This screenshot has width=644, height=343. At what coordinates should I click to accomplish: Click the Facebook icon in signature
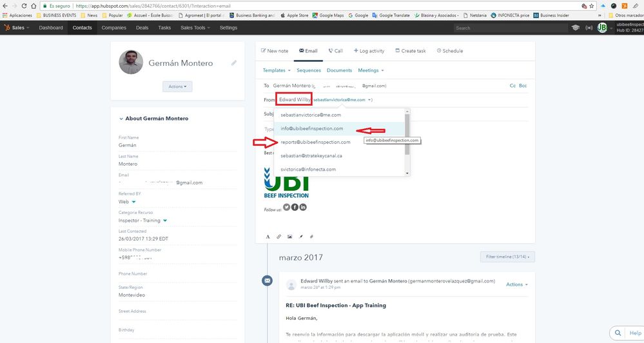(295, 207)
